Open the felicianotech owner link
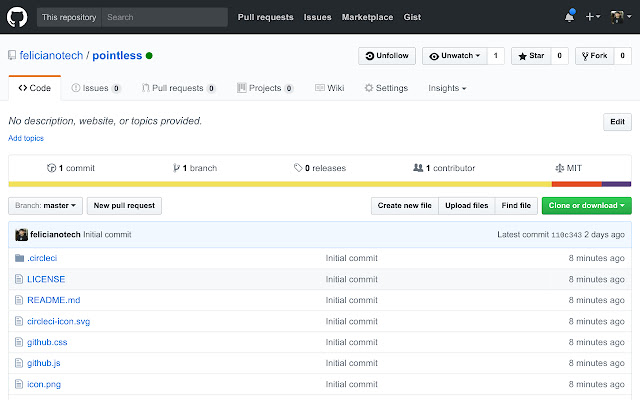Viewport: 640px width, 400px height. [x=51, y=56]
